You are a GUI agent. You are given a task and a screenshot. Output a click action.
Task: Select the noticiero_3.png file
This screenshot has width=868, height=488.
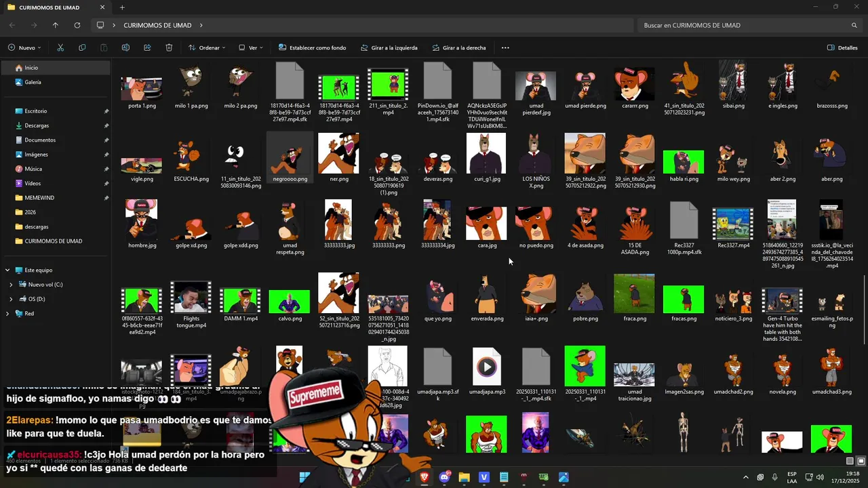(x=733, y=304)
